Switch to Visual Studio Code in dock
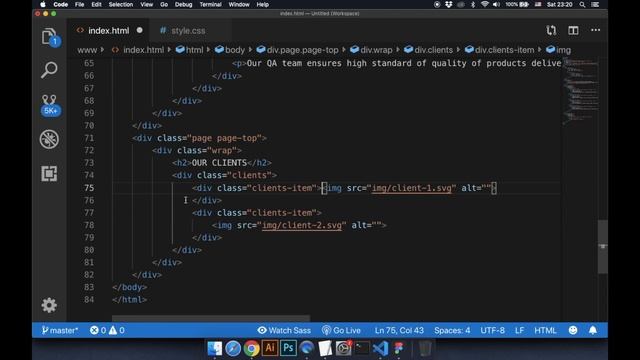 pyautogui.click(x=380, y=348)
